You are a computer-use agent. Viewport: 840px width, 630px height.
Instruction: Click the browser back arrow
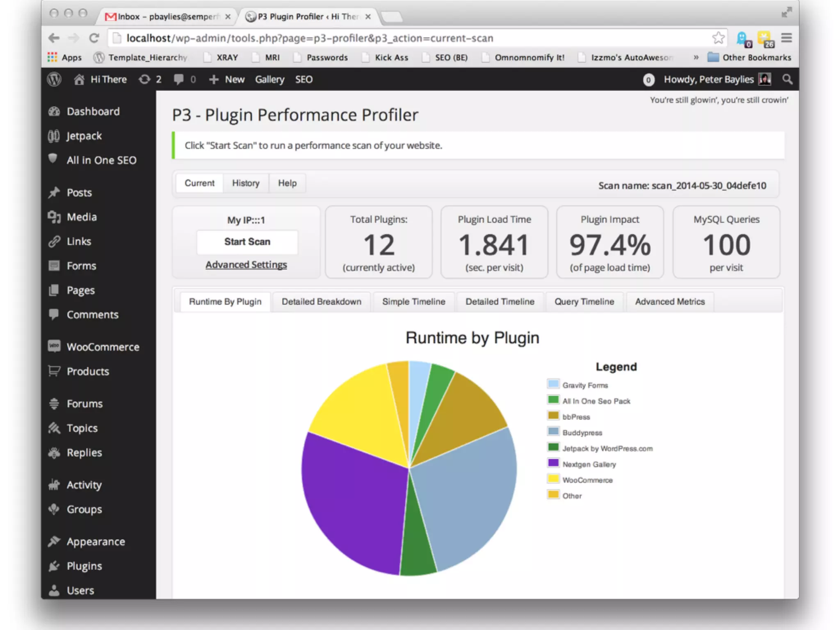(54, 38)
